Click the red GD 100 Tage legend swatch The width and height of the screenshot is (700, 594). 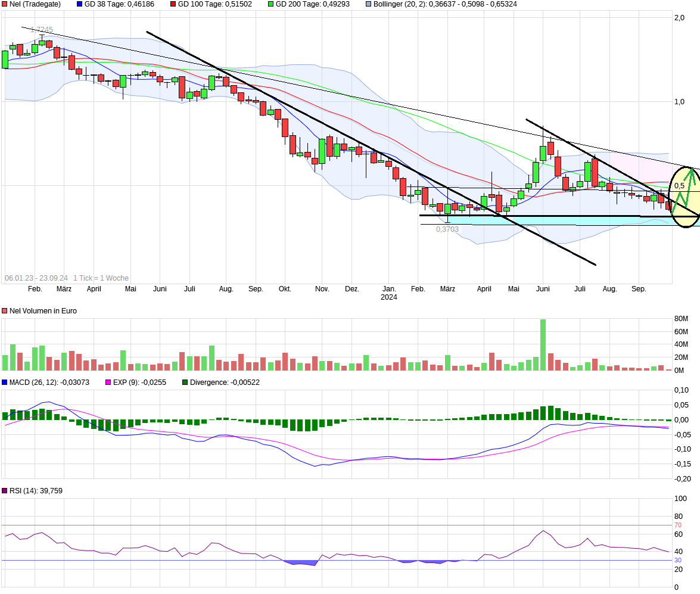pyautogui.click(x=173, y=4)
